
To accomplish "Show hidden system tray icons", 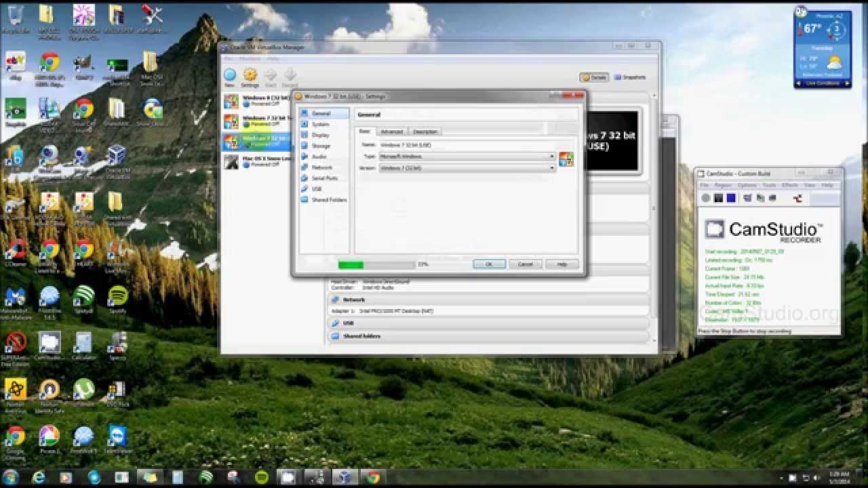I will tap(780, 478).
